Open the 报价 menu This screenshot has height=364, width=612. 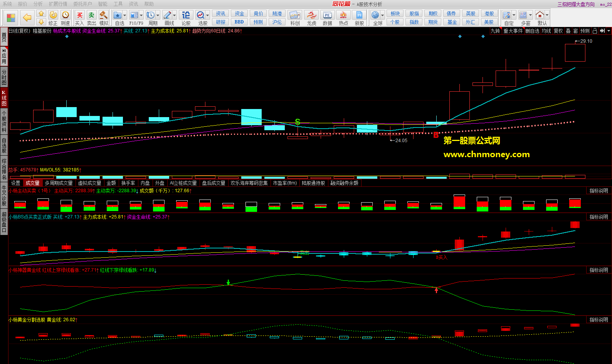click(x=23, y=4)
